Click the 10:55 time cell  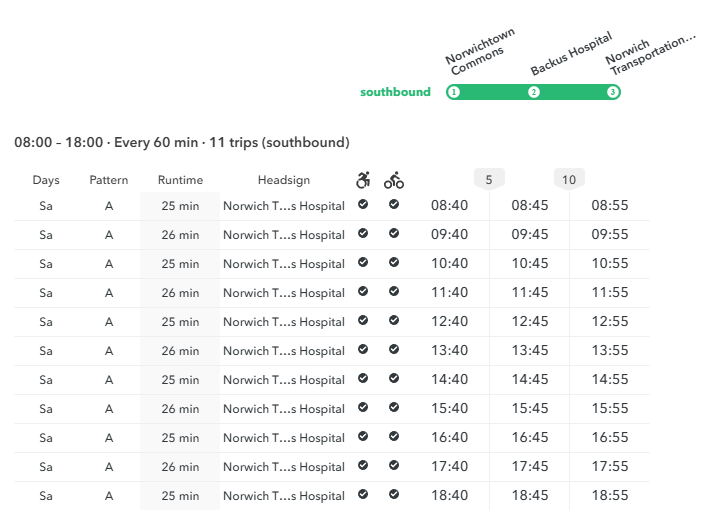coord(610,263)
